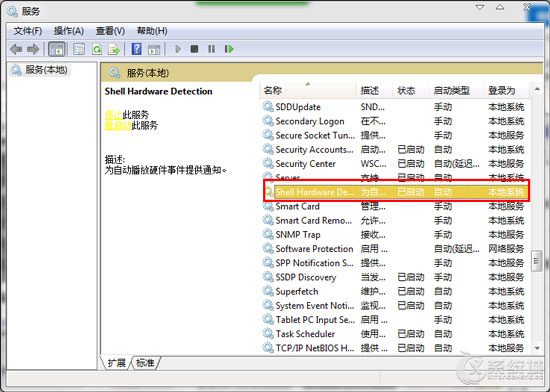Click the gear icon beside Smart Card
The image size is (550, 392).
[x=268, y=206]
